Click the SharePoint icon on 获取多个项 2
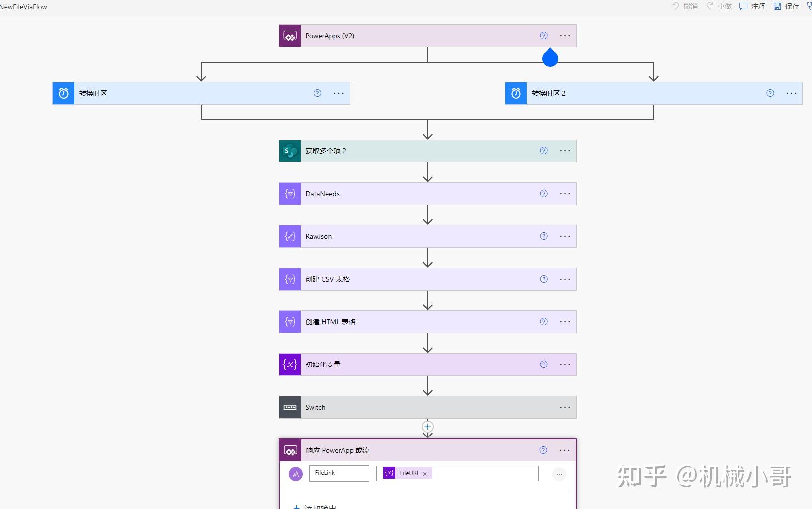The height and width of the screenshot is (509, 812). coord(290,150)
